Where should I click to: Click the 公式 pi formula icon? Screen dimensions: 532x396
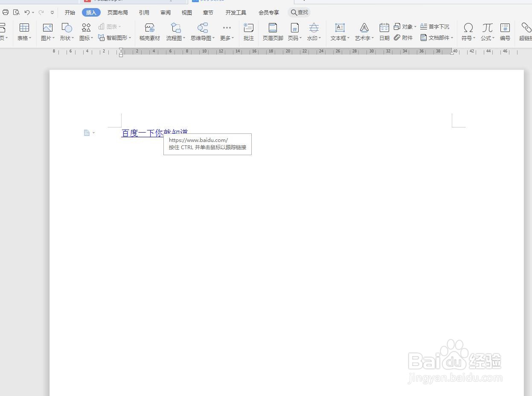click(487, 28)
